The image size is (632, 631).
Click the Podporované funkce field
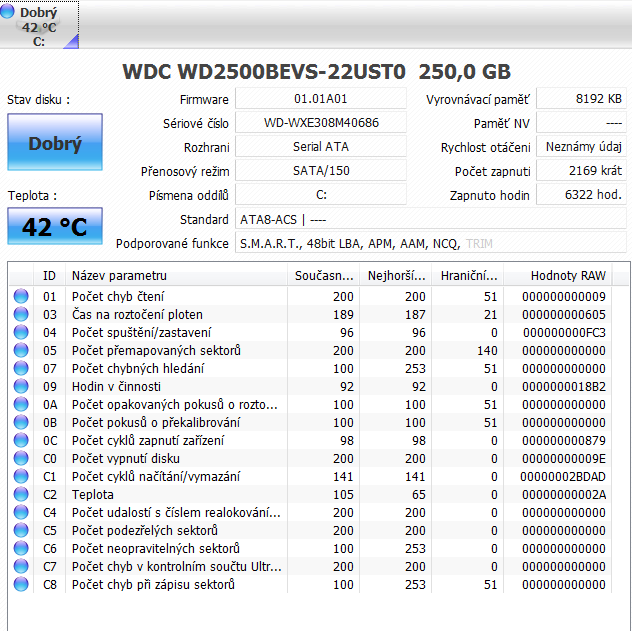(x=431, y=243)
